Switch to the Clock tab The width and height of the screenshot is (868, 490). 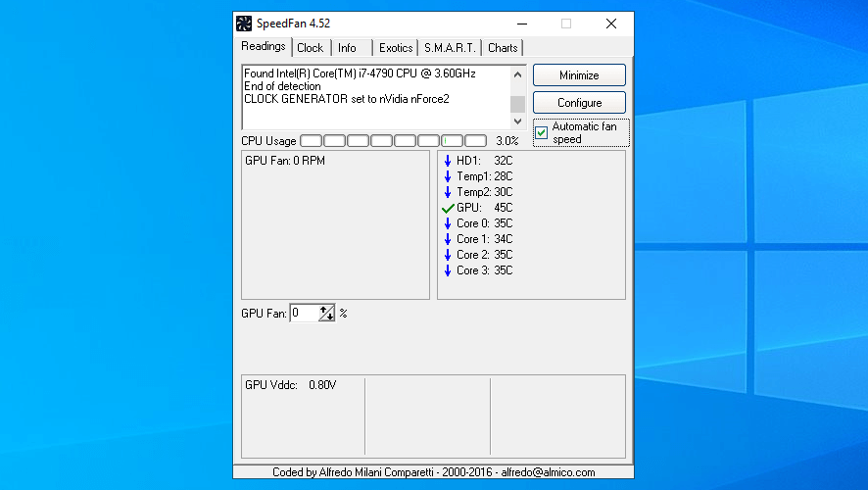pos(310,48)
